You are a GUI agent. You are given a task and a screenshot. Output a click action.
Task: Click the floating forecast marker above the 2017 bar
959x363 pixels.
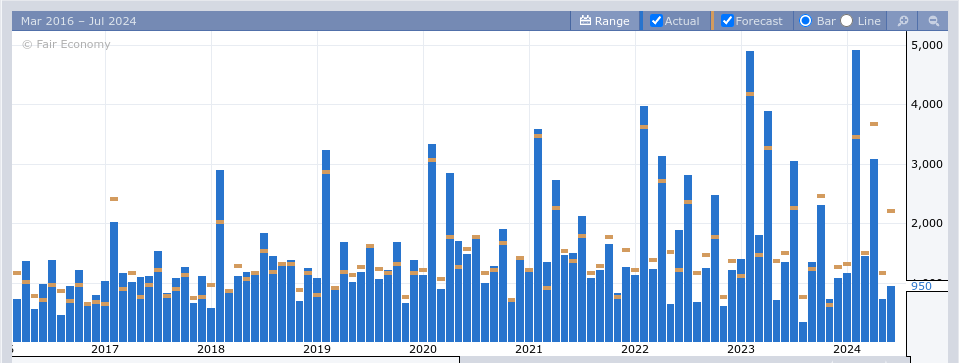click(114, 199)
